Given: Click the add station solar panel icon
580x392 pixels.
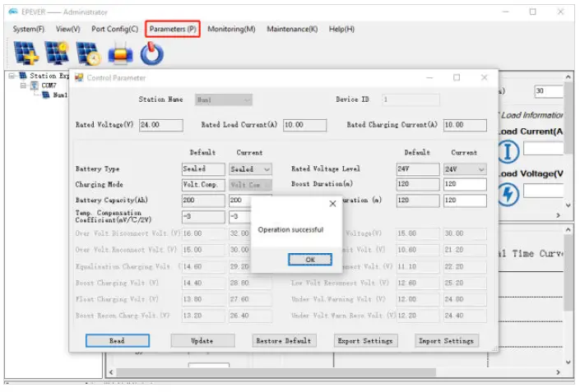Looking at the screenshot, I should click(26, 53).
